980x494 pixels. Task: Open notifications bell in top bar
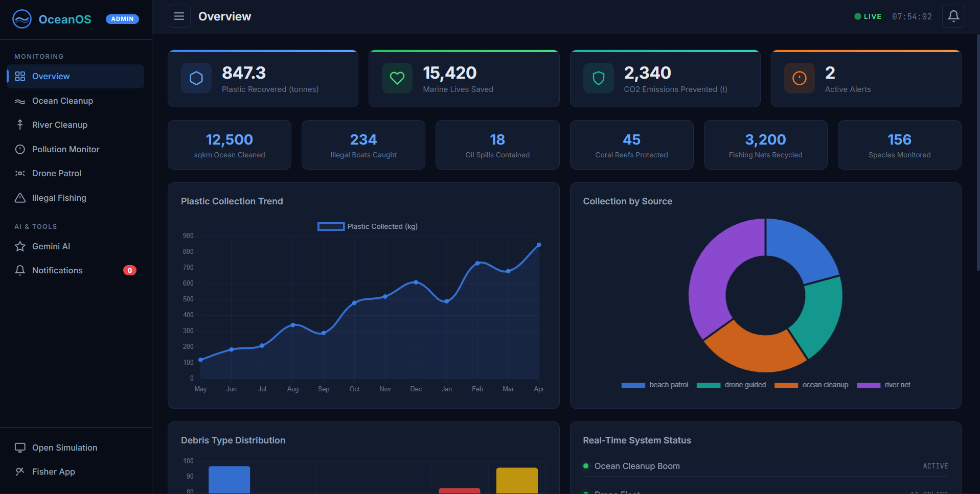click(x=953, y=16)
